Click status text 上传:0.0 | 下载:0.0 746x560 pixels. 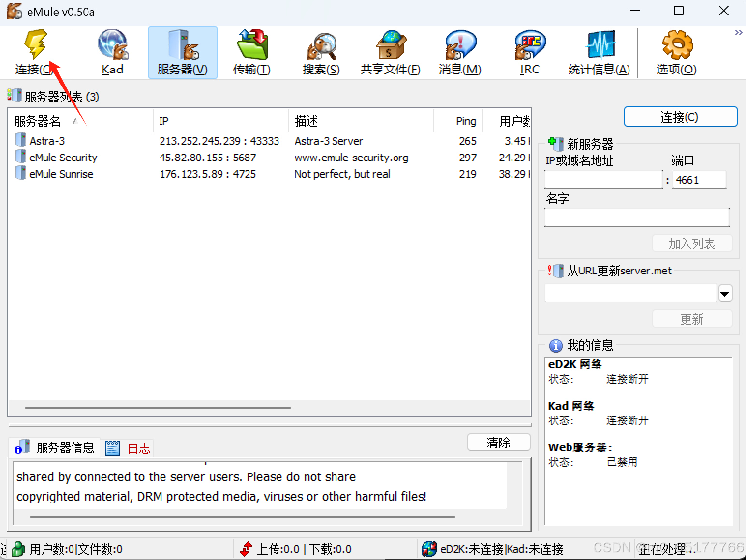(304, 549)
